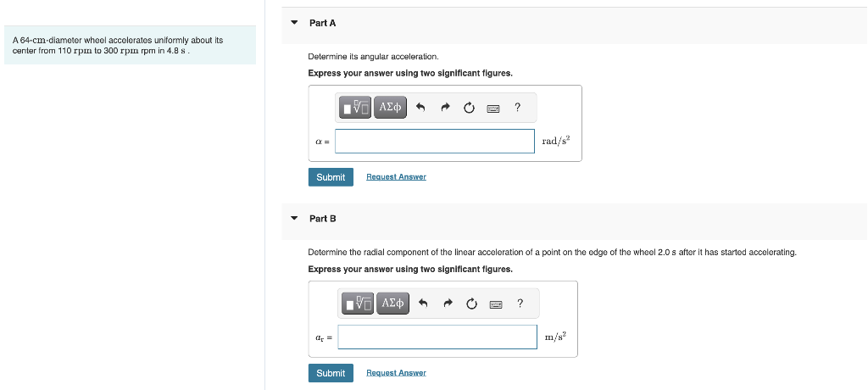Open help question mark in Part B

coord(520,303)
